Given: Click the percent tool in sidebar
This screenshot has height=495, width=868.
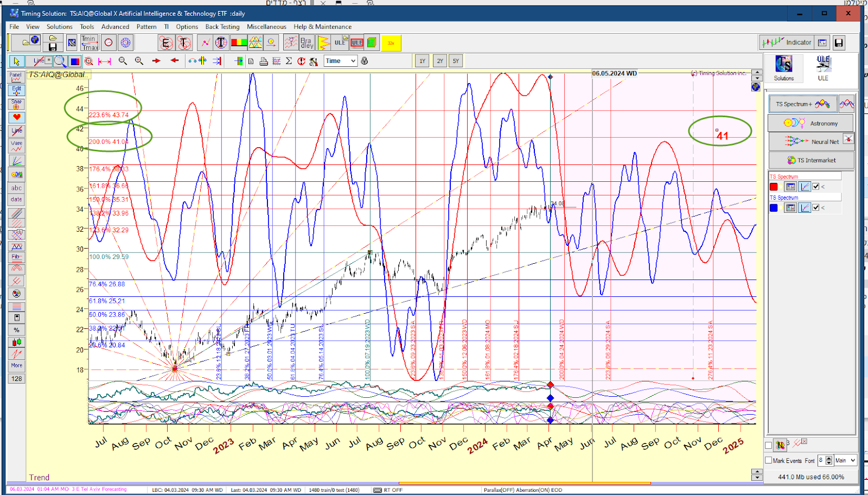Looking at the screenshot, I should (x=17, y=330).
